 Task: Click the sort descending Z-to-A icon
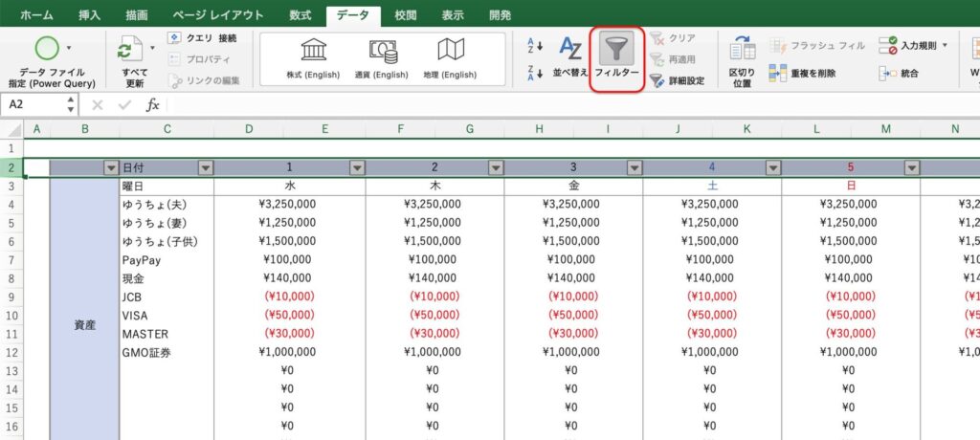(534, 72)
